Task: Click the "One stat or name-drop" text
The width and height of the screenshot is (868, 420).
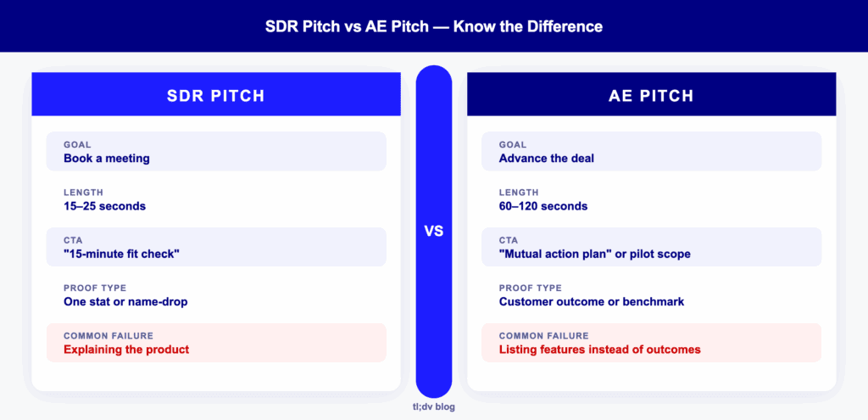Action: click(x=125, y=301)
